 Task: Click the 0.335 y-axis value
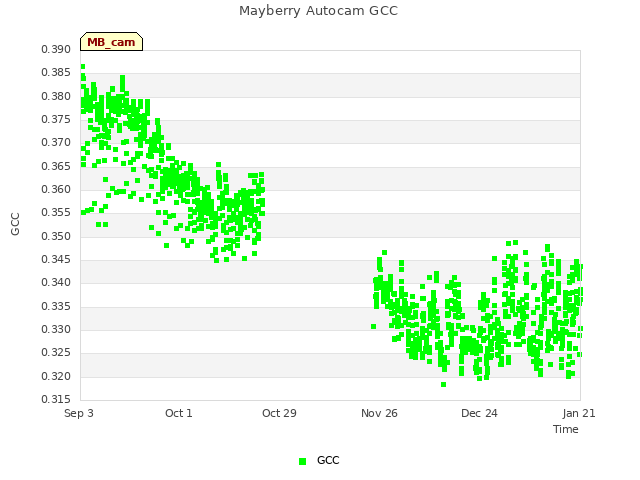(56, 307)
